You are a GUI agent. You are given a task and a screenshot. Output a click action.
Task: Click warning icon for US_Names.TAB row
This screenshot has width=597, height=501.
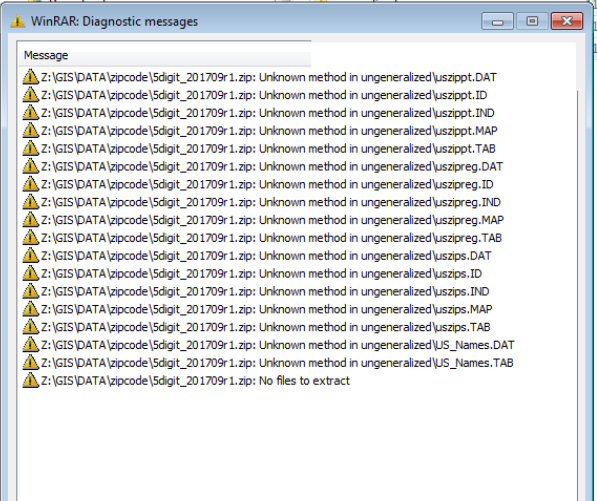(30, 363)
